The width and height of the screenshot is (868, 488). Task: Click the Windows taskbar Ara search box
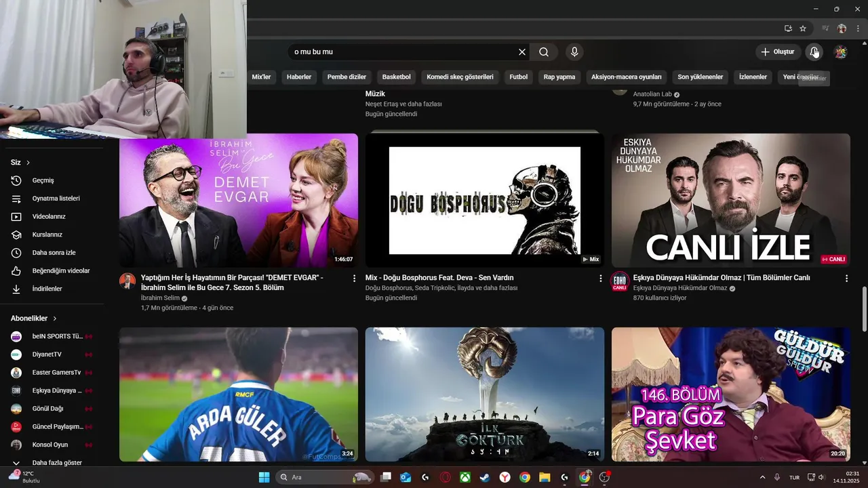[325, 477]
